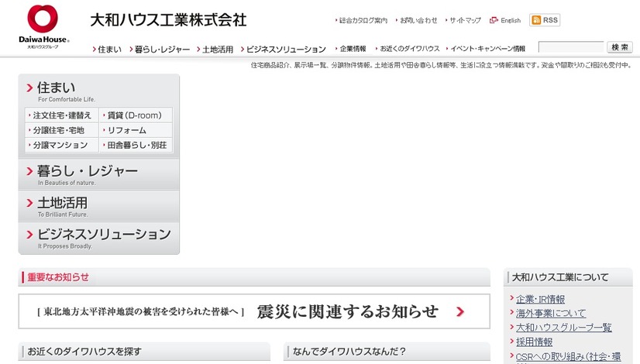Open サイトマップ link

[463, 20]
